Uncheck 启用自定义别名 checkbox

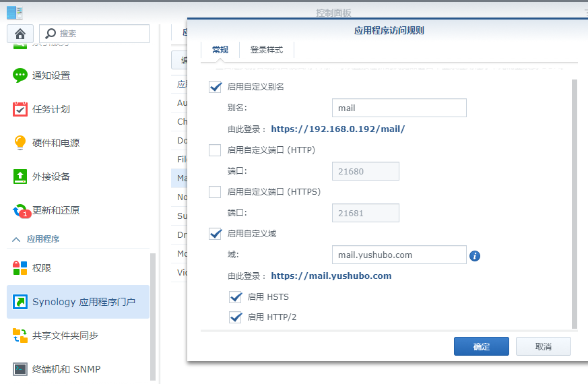(x=216, y=87)
